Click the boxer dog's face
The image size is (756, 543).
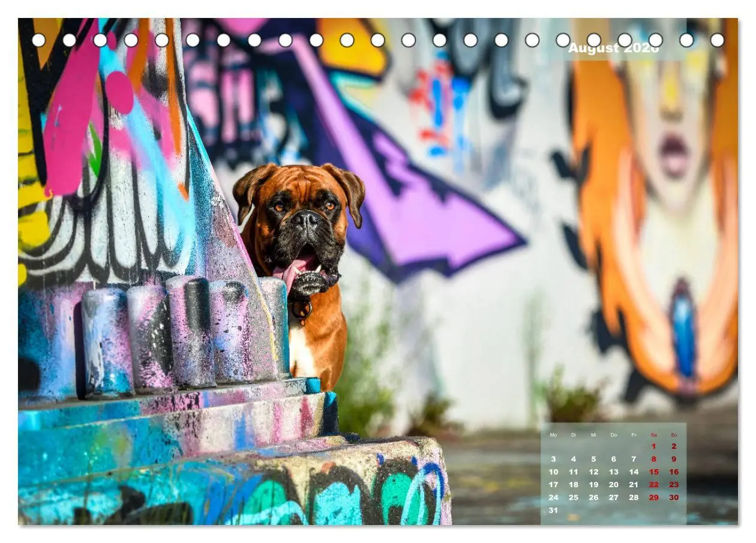point(300,231)
